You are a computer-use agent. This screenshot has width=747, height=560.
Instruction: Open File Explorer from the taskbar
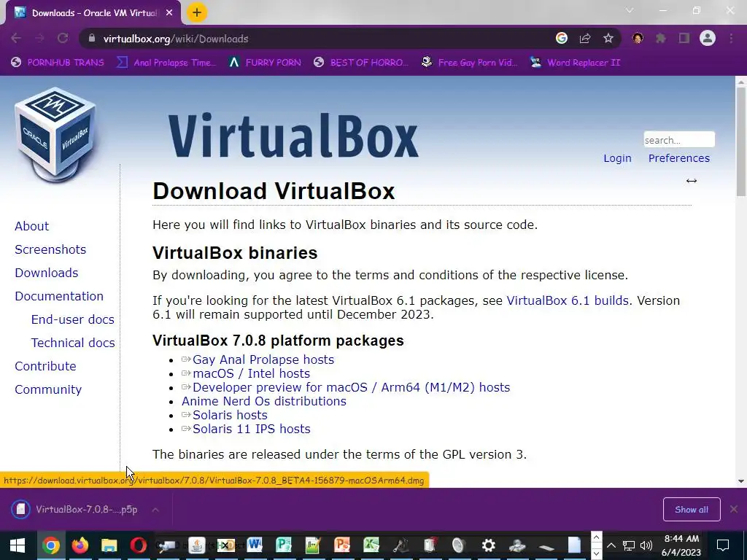point(109,545)
